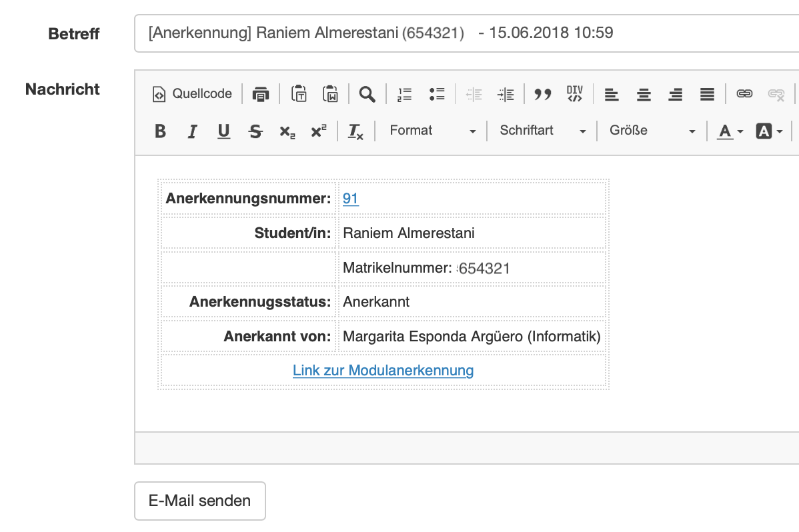Click the Matrikelnummer 654321 cell
This screenshot has width=799, height=532.
[472, 267]
